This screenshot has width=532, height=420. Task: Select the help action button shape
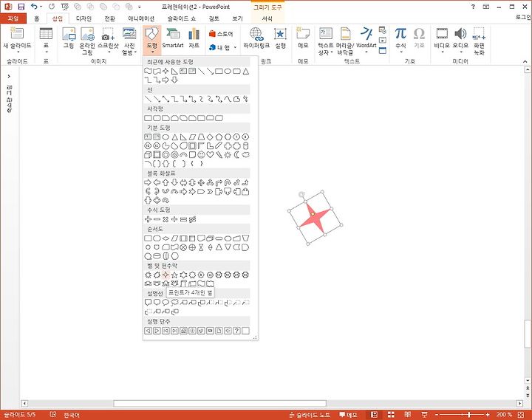coord(237,331)
